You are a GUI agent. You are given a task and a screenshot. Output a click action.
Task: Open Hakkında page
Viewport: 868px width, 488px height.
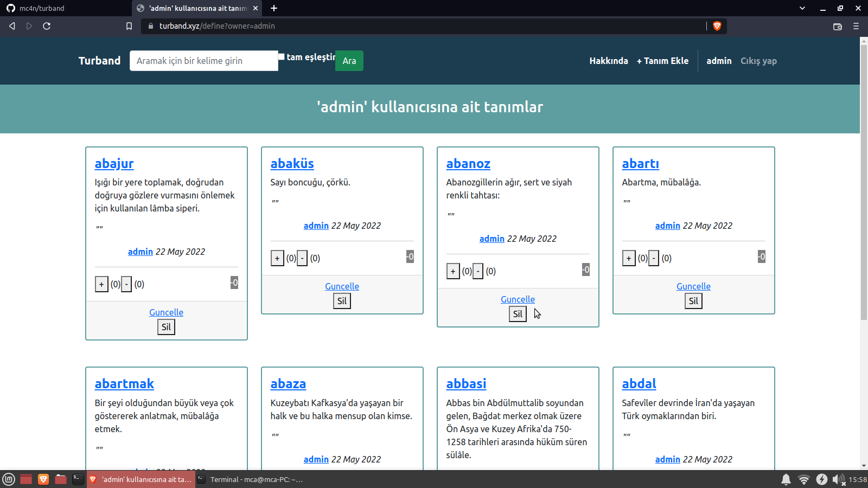click(x=609, y=61)
